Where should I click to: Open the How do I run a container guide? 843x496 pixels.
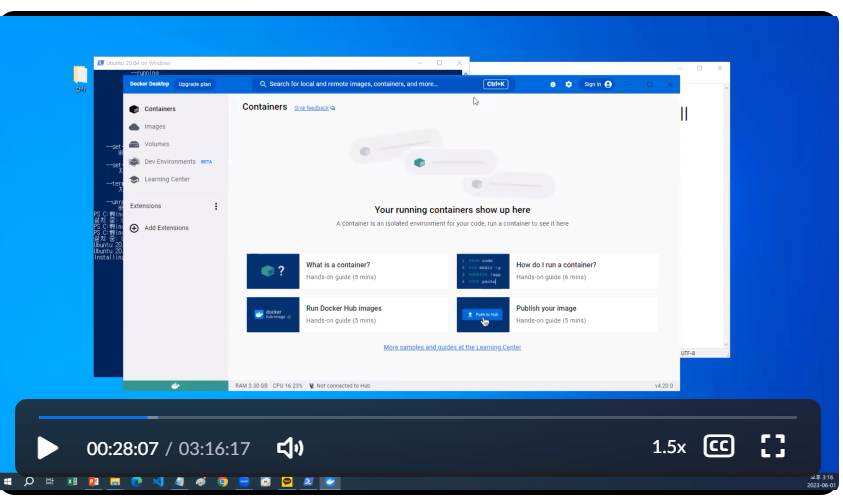click(x=558, y=272)
